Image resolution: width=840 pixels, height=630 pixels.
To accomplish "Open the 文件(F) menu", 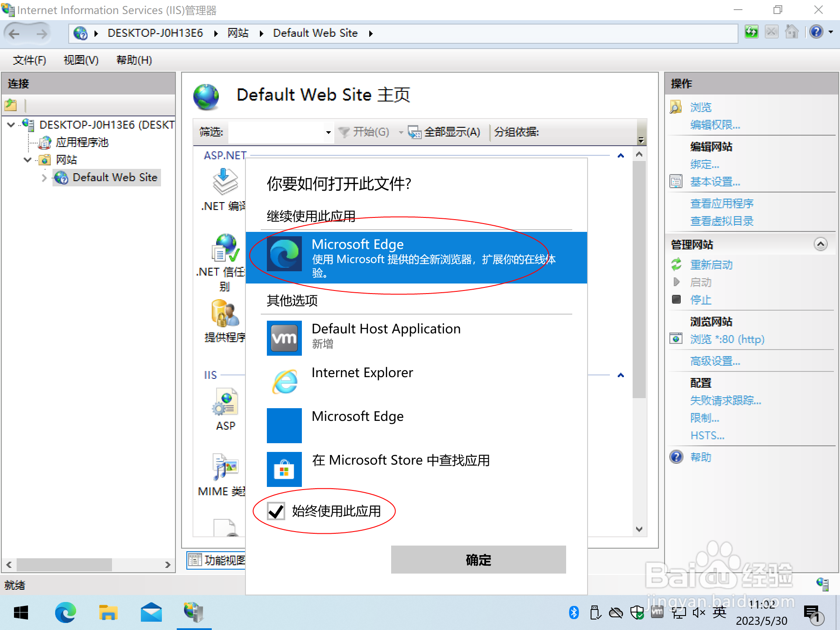I will 29,60.
